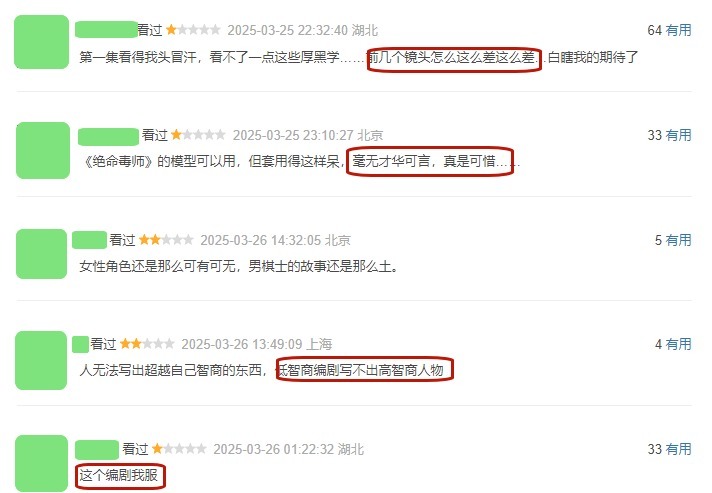The image size is (712, 493).
Task: Click the timestamp 2025-03-26 14:32:05
Action: 261,240
